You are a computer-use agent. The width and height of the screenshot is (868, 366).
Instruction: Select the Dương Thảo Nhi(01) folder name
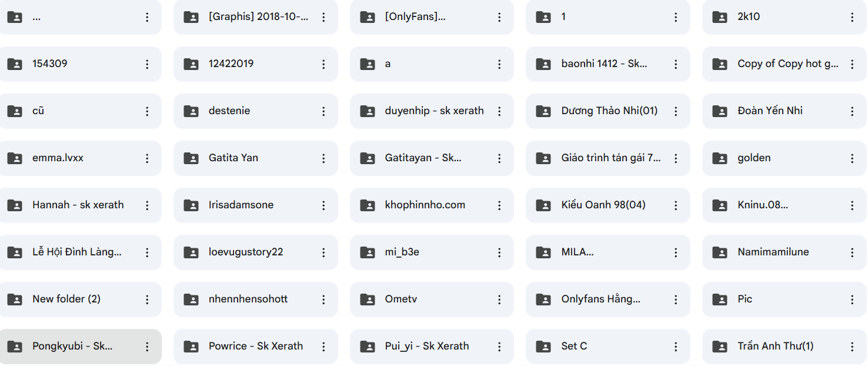click(x=609, y=111)
